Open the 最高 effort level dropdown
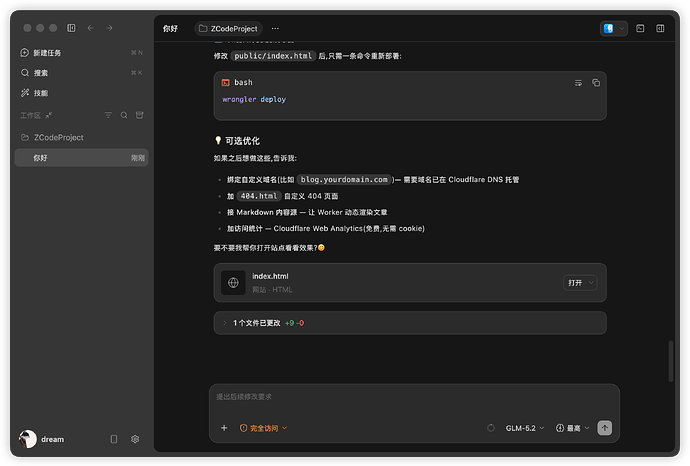 573,428
